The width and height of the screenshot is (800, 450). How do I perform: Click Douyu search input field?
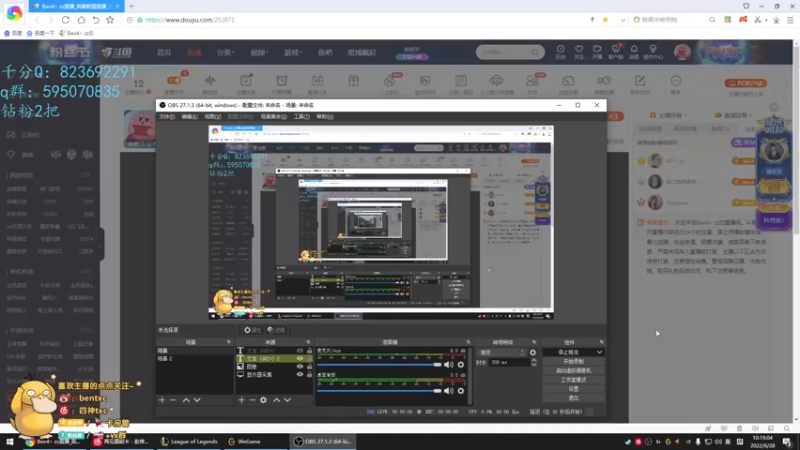(504, 52)
